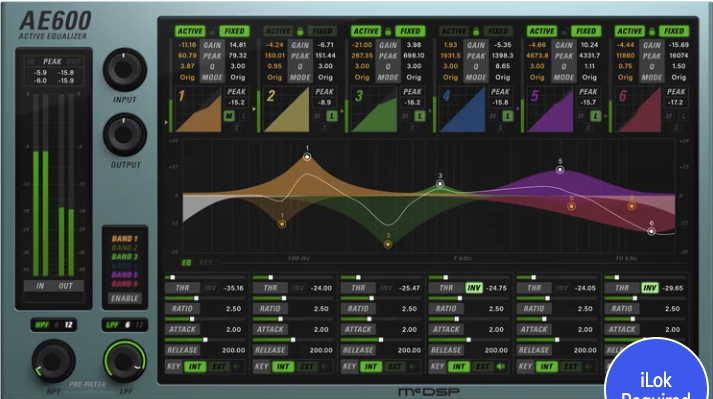The image size is (713, 399).
Task: Click the ENABLE button under band list
Action: tap(125, 298)
